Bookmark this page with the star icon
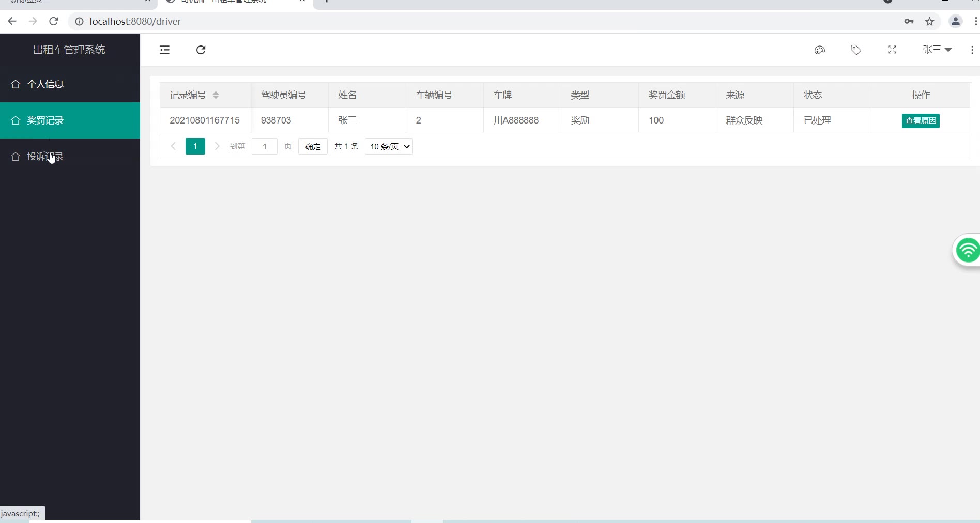Image resolution: width=980 pixels, height=523 pixels. pos(930,21)
